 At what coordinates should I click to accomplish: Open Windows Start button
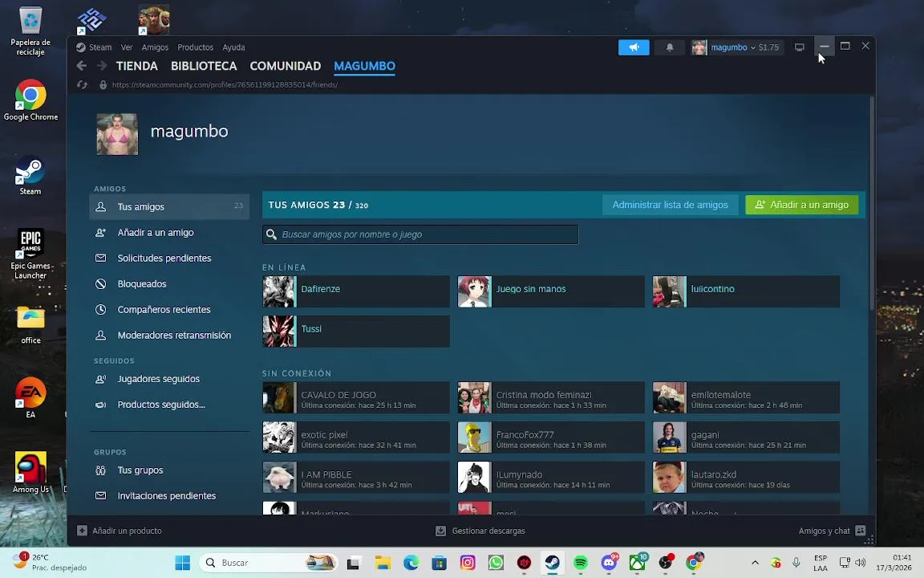(x=183, y=563)
